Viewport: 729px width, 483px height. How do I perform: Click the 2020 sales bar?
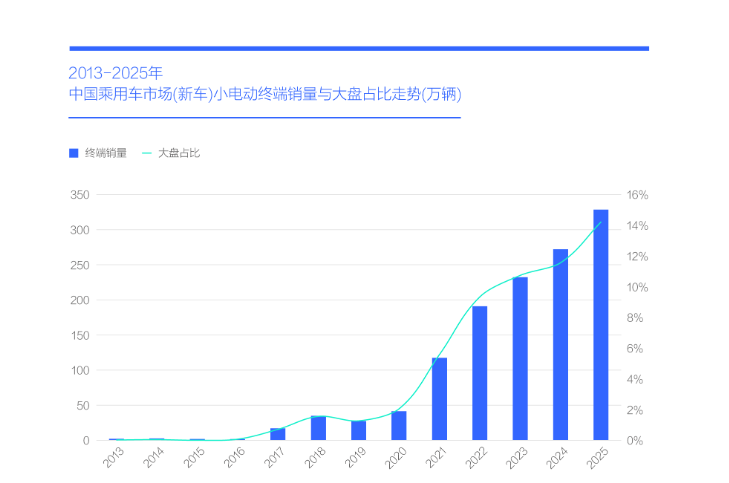(x=399, y=426)
